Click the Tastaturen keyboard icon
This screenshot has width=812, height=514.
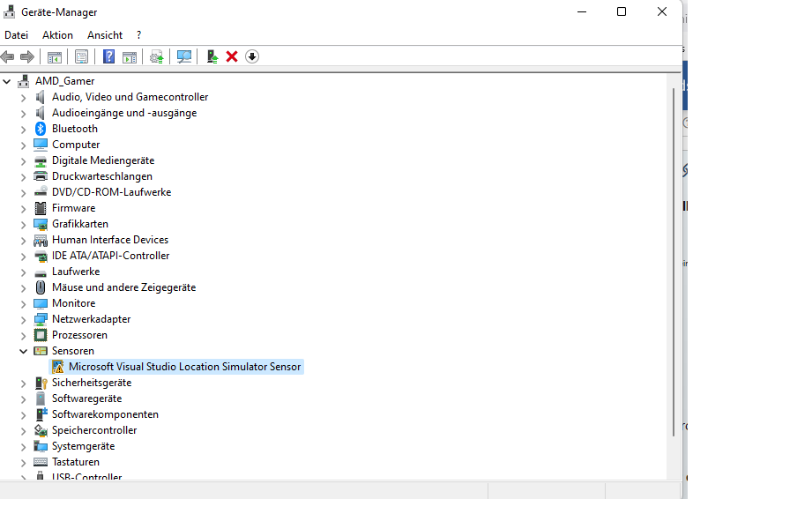pos(41,462)
